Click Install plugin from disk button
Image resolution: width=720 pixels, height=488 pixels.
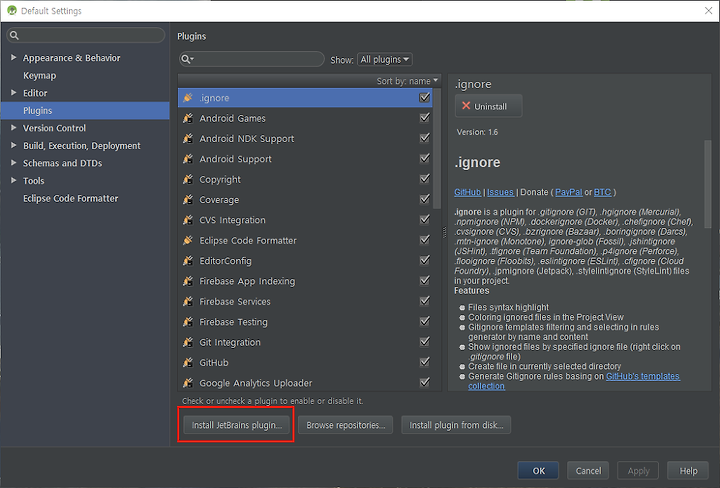tap(456, 425)
